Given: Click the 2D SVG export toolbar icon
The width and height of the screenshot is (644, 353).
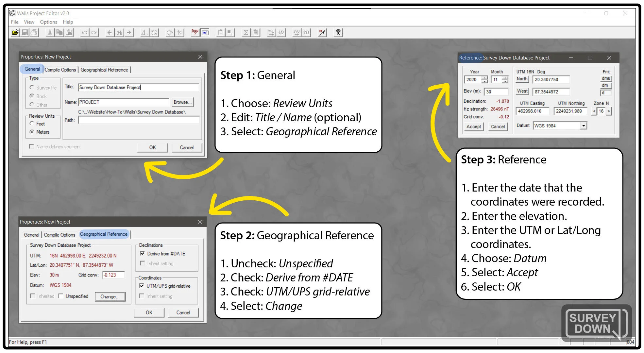Looking at the screenshot, I should (x=306, y=32).
